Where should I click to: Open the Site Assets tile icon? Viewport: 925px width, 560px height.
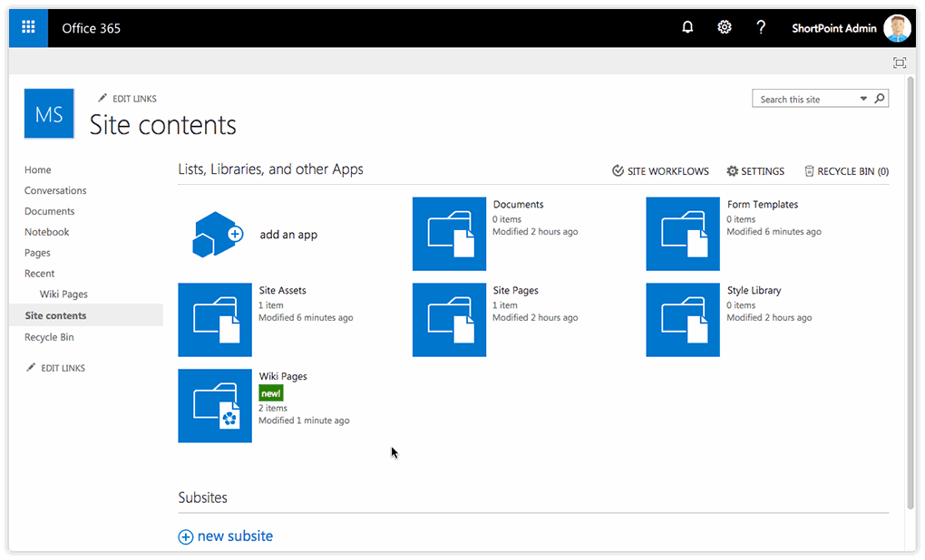click(x=215, y=320)
